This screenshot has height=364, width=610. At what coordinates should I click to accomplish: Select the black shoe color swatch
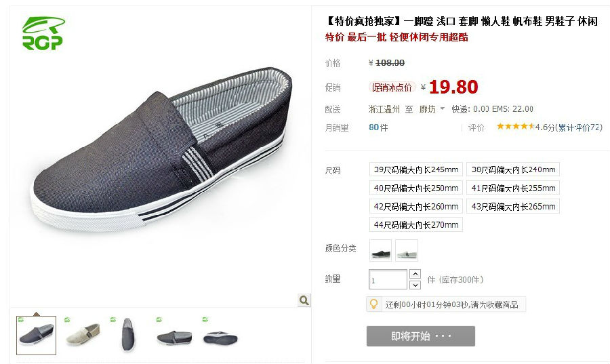380,250
